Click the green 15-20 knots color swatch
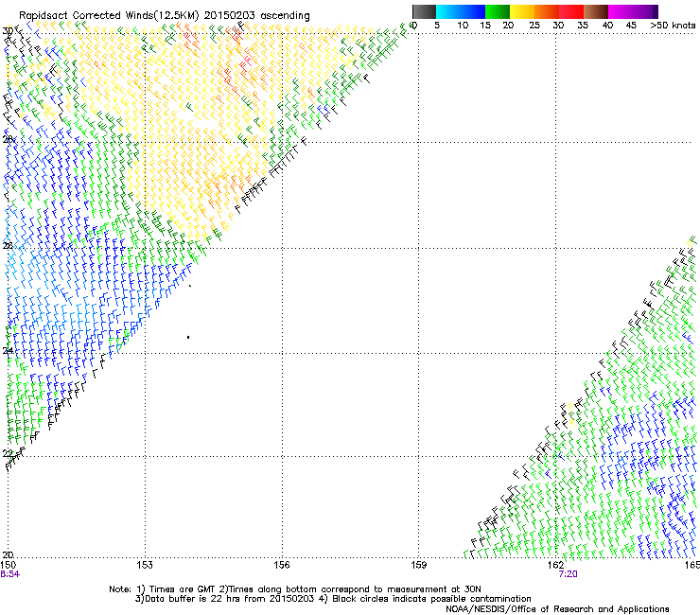The width and height of the screenshot is (700, 615). pos(498,11)
